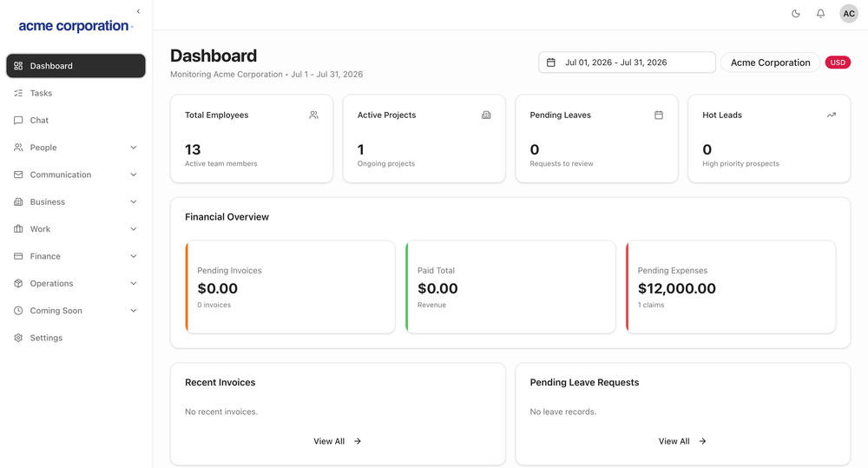Open the Paid Total revenue card
The image size is (868, 468).
click(510, 287)
